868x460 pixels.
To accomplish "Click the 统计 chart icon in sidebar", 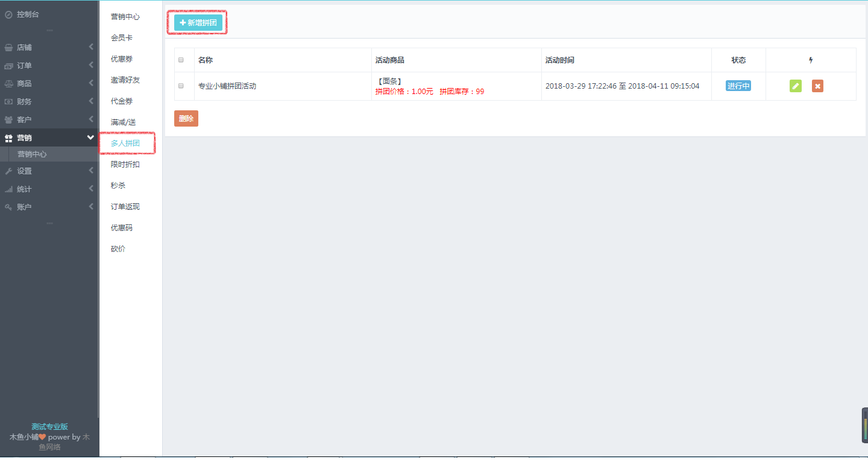I will pyautogui.click(x=8, y=189).
